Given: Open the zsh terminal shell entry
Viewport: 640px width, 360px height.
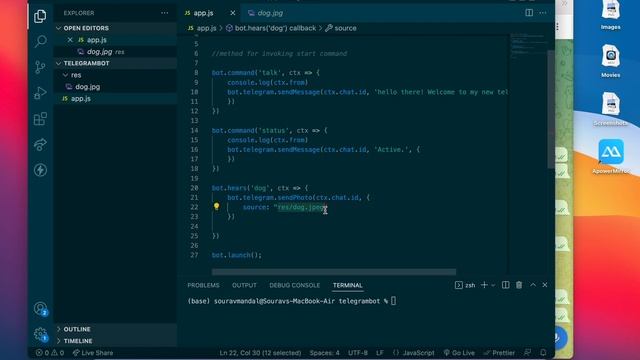Looking at the screenshot, I should point(465,285).
